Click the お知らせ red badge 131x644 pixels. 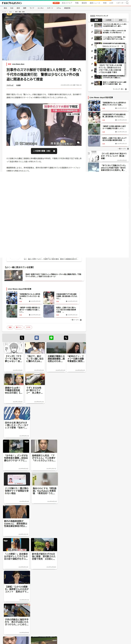56,3
